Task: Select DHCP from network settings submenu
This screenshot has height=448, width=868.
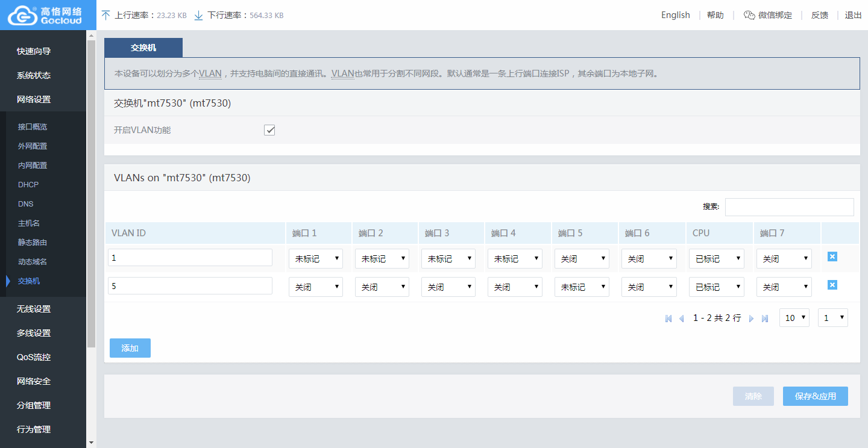Action: [28, 185]
